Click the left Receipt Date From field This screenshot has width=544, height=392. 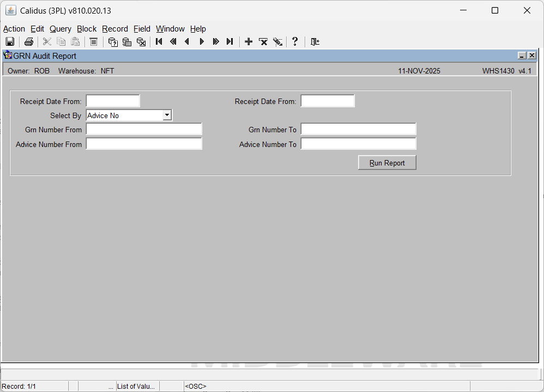click(113, 101)
